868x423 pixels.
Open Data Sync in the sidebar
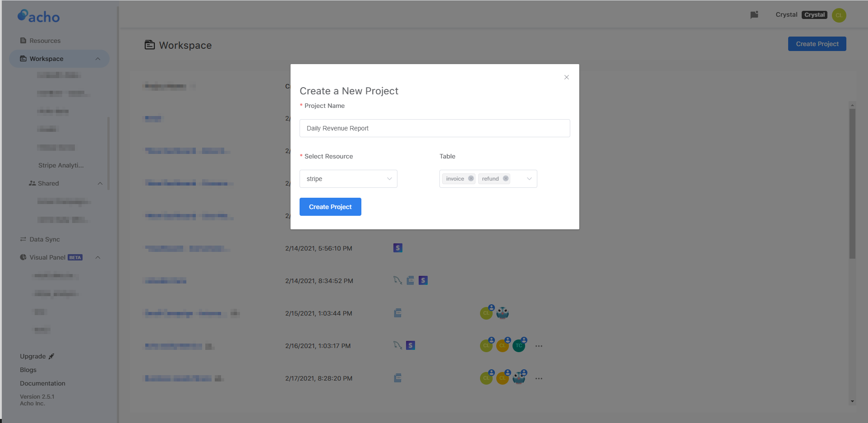pos(40,239)
